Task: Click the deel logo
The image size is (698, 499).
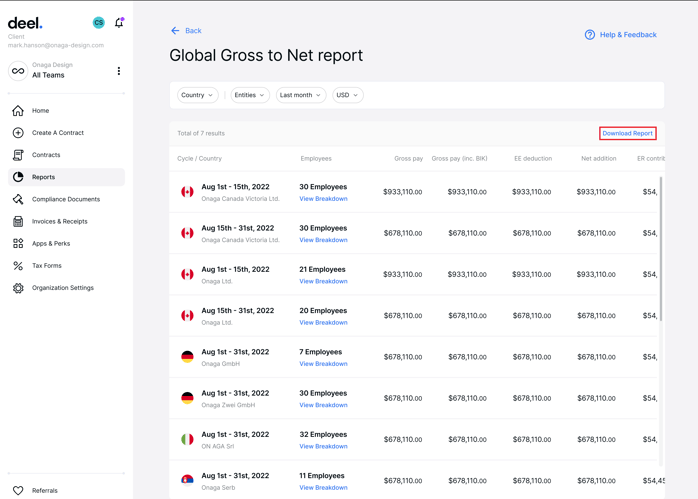Action: coord(25,23)
